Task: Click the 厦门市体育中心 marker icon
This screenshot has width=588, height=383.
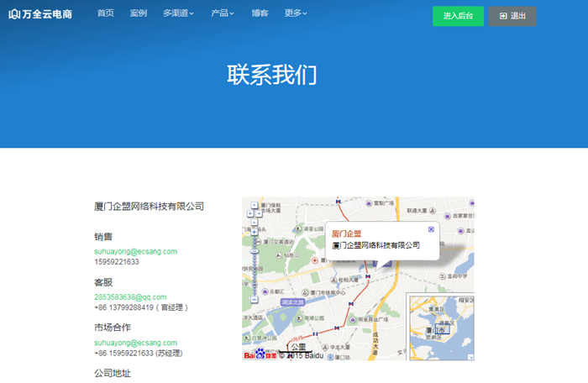Action: click(x=305, y=292)
